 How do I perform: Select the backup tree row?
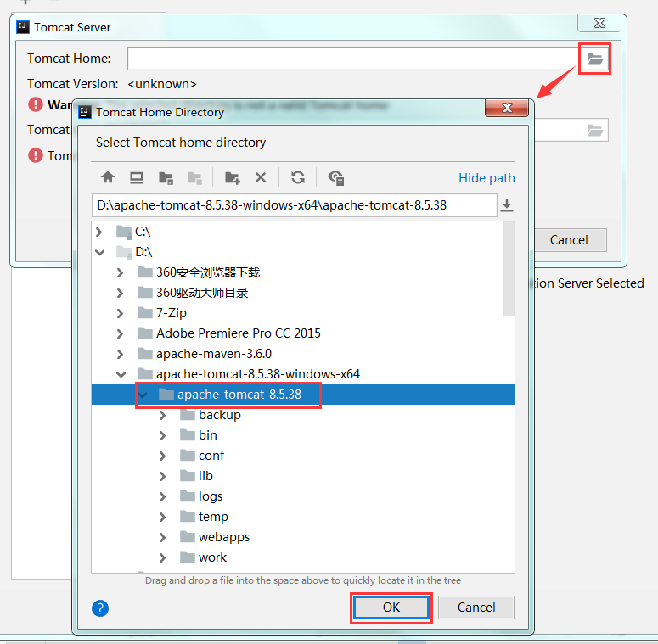[x=303, y=415]
